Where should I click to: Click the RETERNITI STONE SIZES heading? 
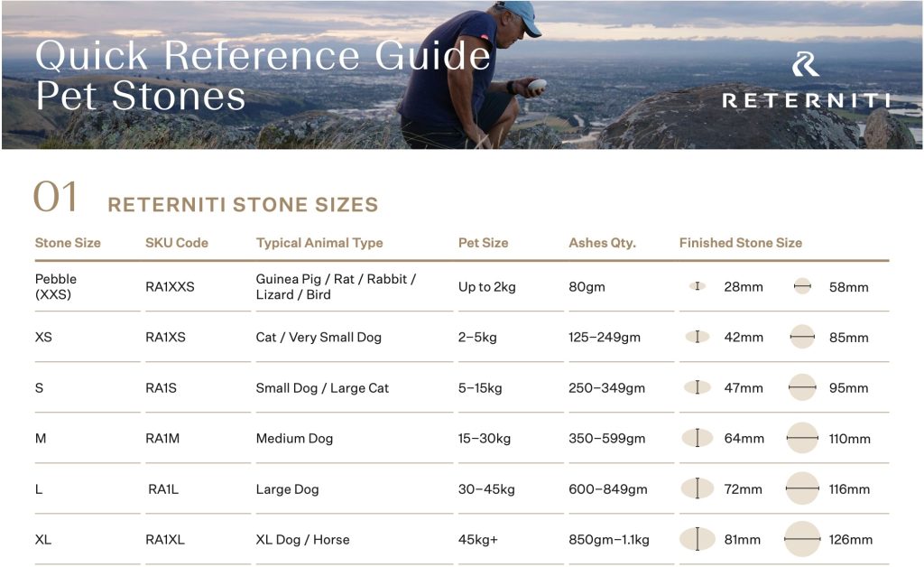[x=243, y=205]
